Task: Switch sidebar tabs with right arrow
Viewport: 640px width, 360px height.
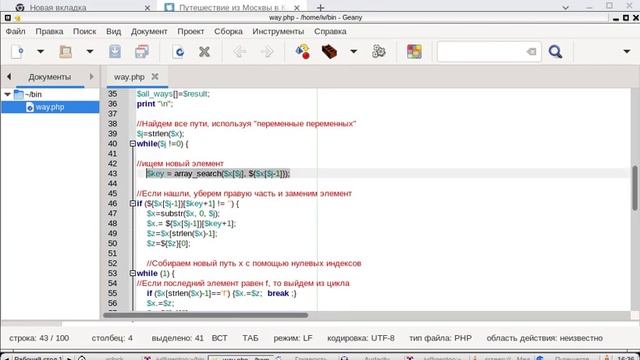Action: point(91,77)
